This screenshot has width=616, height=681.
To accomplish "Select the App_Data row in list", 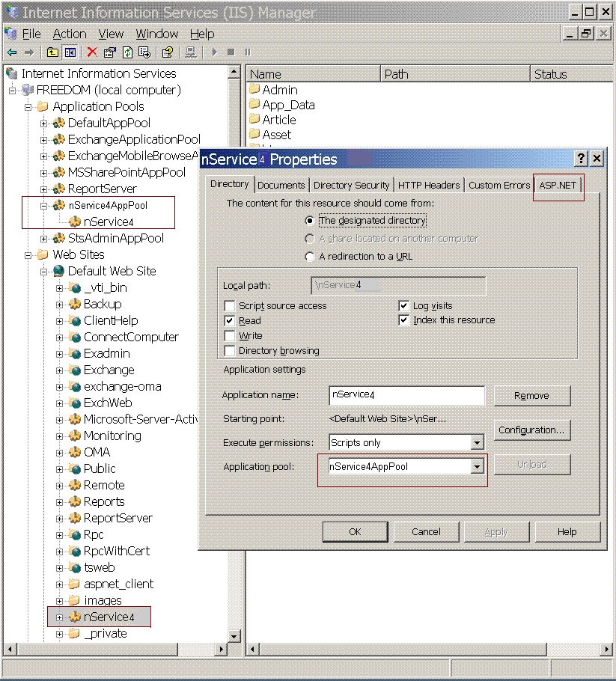I will pos(282,105).
